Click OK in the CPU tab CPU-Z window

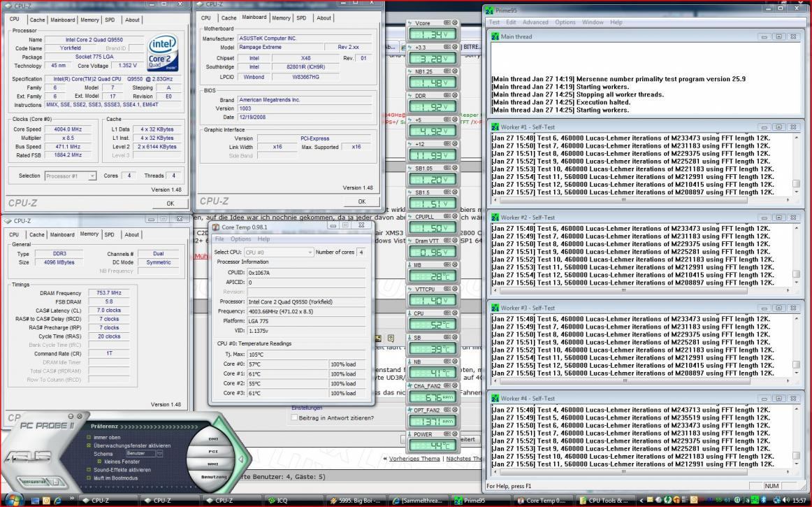pyautogui.click(x=170, y=203)
